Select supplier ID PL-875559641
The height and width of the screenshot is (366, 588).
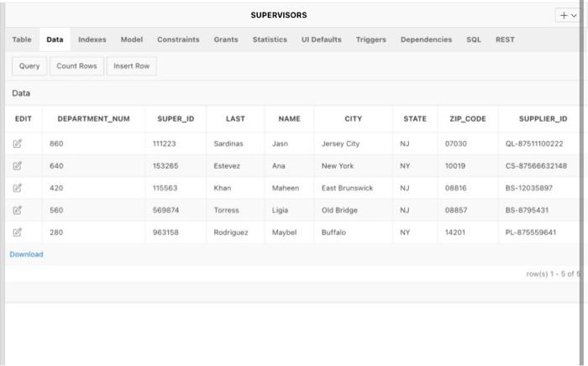coord(531,233)
